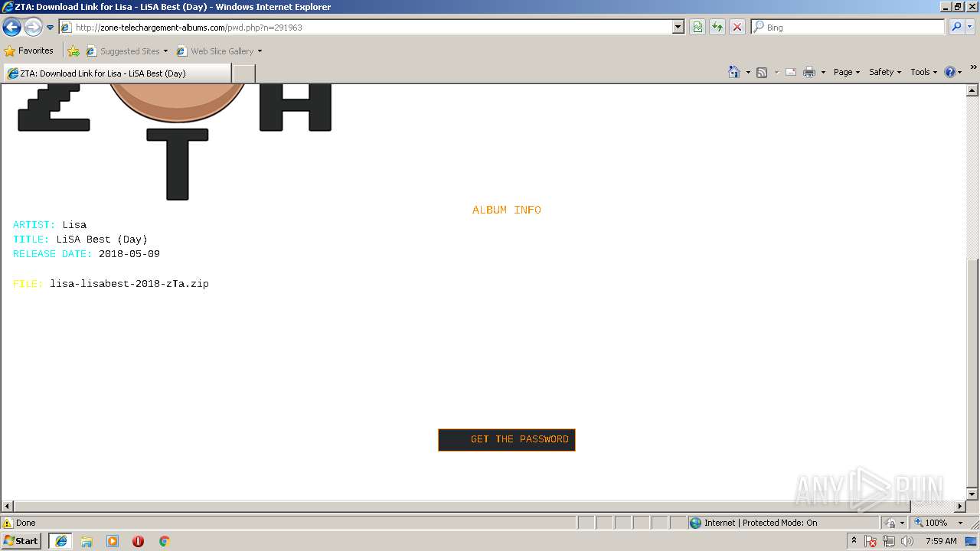Open the Help question mark menu

(952, 72)
